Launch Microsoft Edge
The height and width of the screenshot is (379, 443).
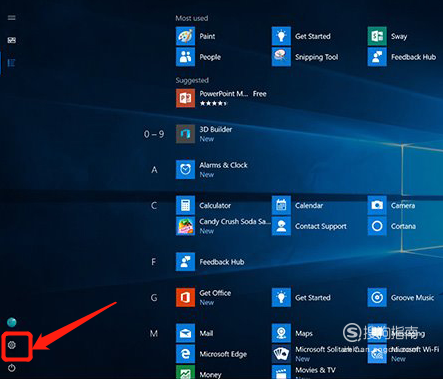[x=211, y=354]
